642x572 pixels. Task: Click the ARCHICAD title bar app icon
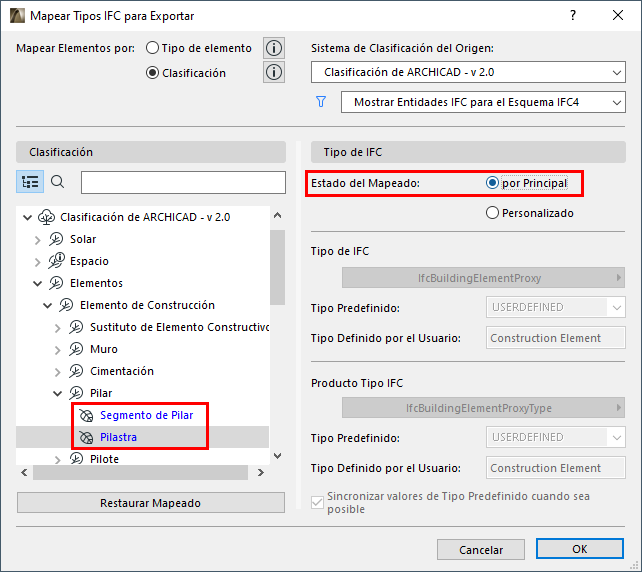point(17,16)
